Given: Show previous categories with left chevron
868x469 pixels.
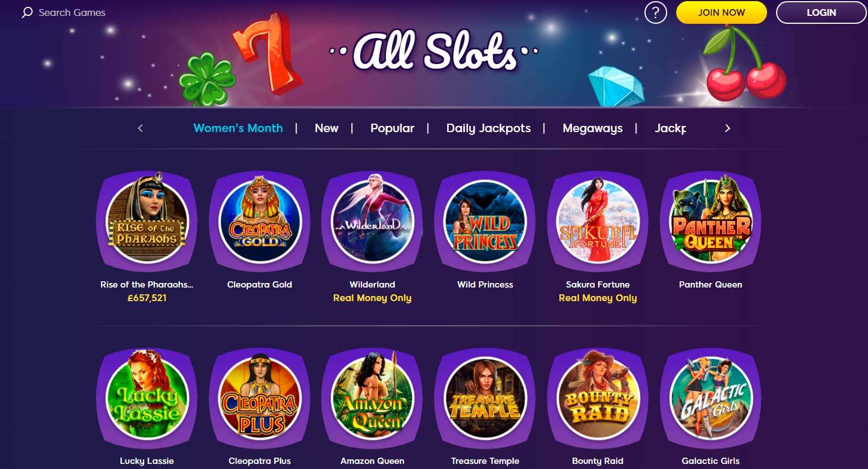Looking at the screenshot, I should click(140, 128).
